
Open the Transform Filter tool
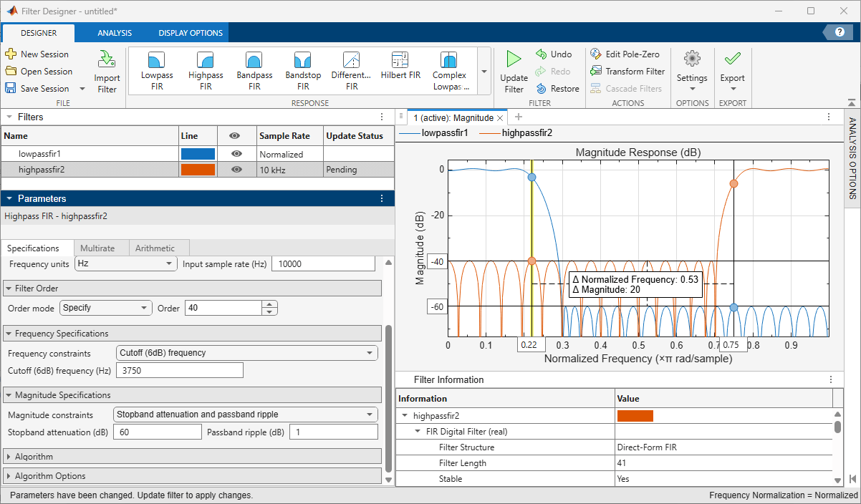point(627,71)
